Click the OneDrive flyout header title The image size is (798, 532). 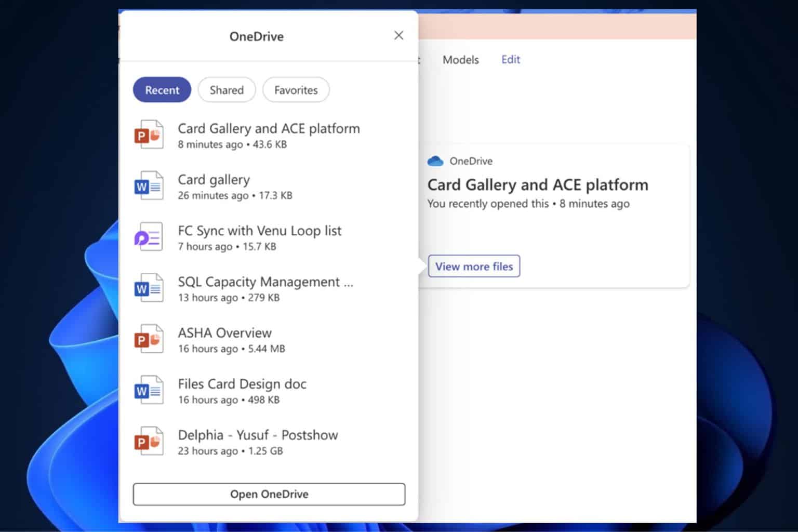tap(257, 36)
